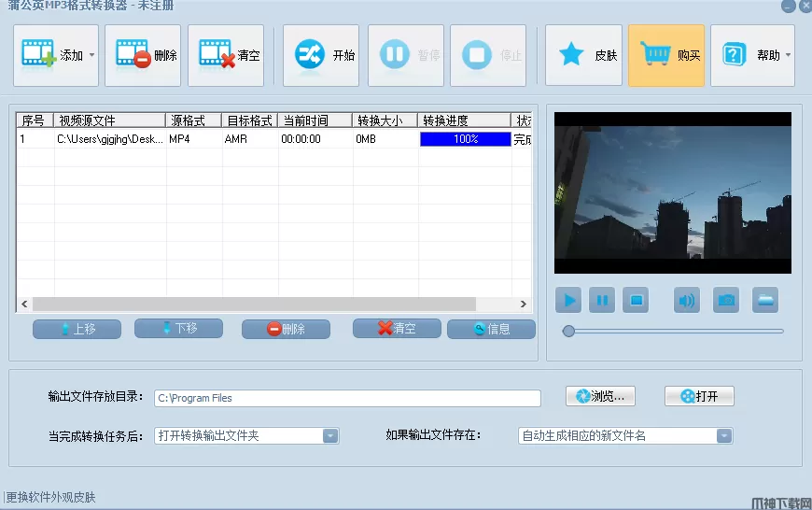Click the play button under the video preview
Image resolution: width=812 pixels, height=510 pixels.
coord(568,300)
